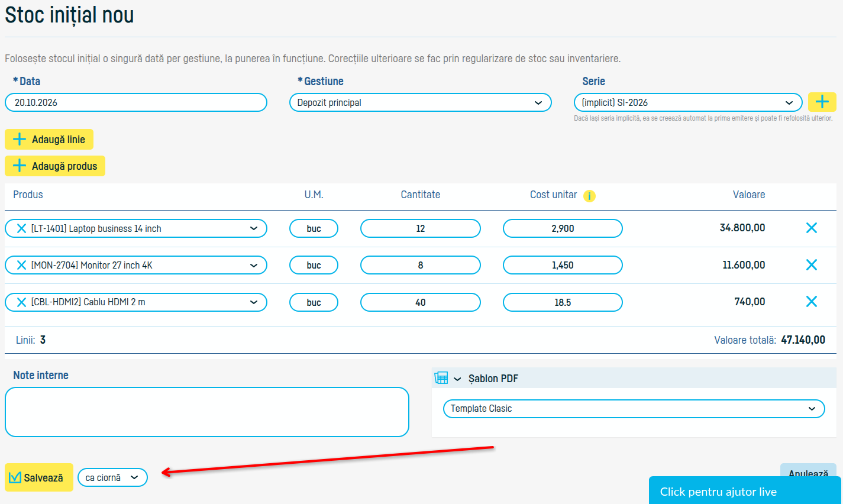This screenshot has width=843, height=504.
Task: Click the unit cost field showing 18.5
Action: [x=563, y=302]
